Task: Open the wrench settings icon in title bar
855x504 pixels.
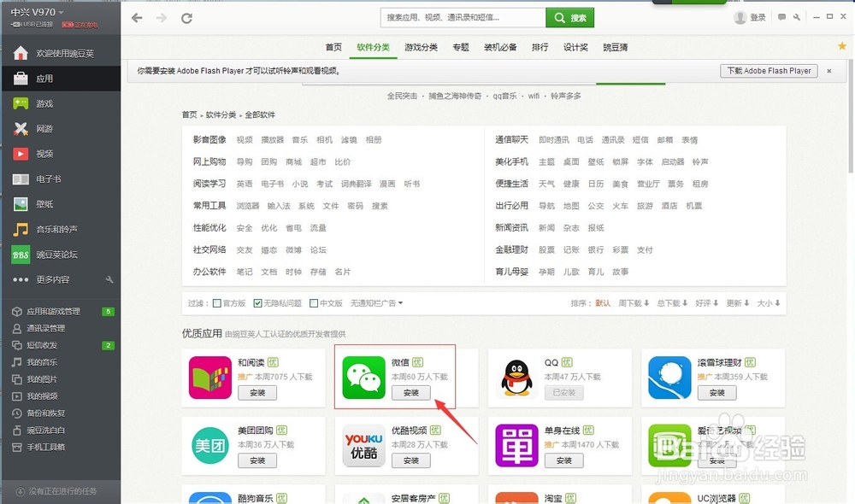Action: point(797,17)
